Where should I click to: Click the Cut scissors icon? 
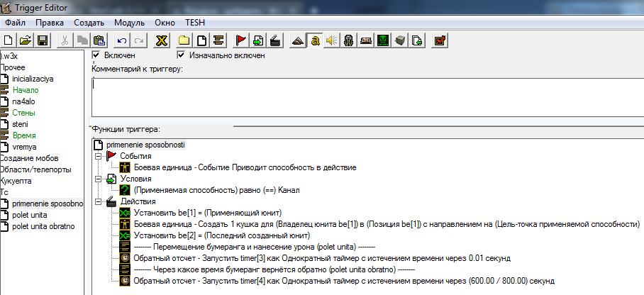coord(65,40)
